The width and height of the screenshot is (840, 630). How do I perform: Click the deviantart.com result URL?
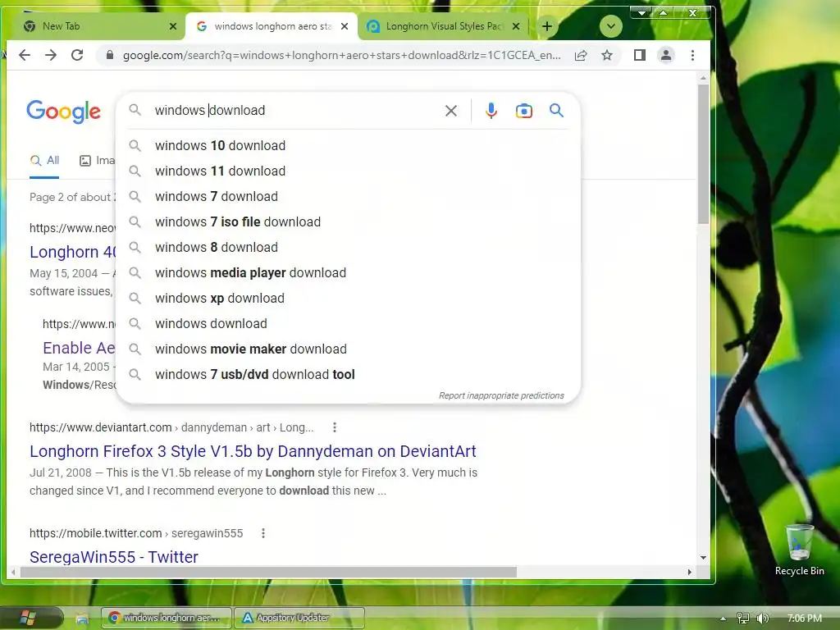[x=171, y=427]
